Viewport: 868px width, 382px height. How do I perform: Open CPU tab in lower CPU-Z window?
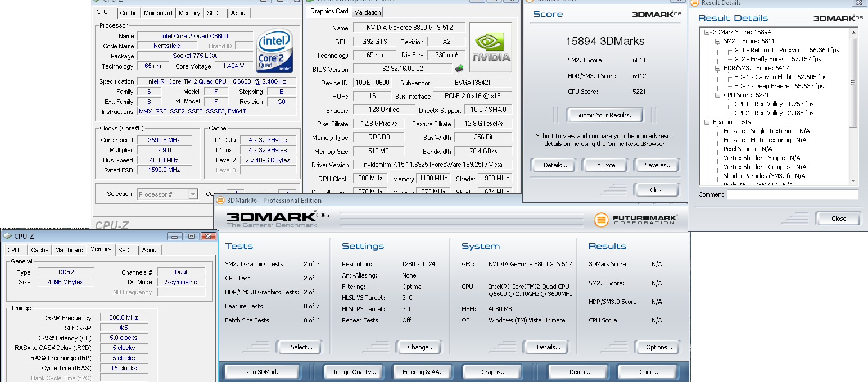click(13, 250)
